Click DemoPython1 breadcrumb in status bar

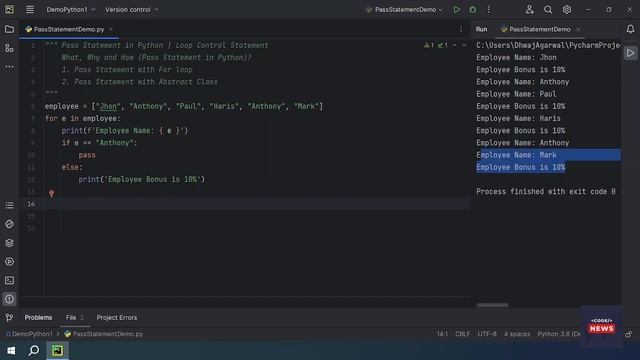tap(29, 334)
